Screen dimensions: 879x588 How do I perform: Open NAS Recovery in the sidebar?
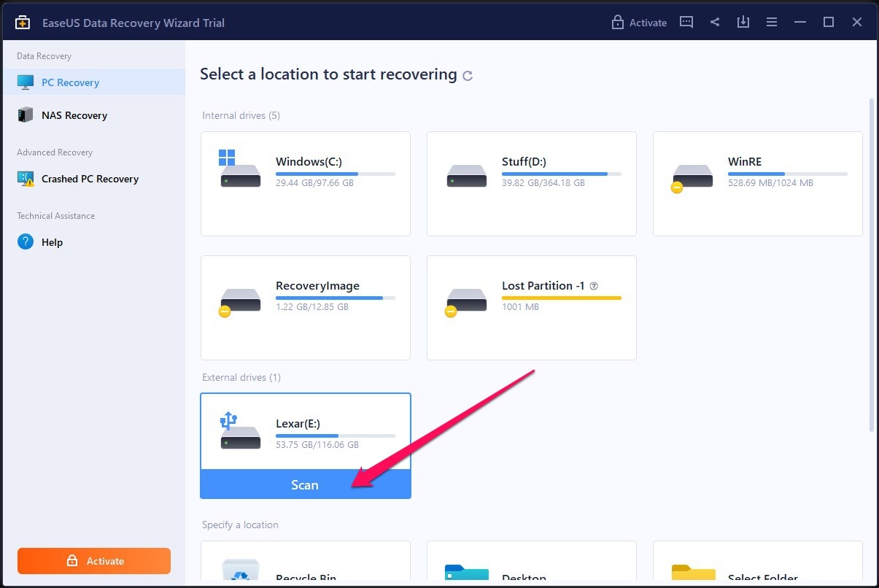[x=93, y=115]
